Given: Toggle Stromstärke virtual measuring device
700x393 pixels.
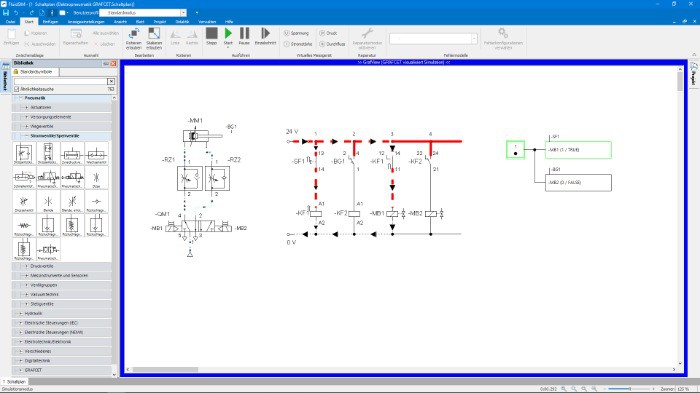Looking at the screenshot, I should point(298,44).
